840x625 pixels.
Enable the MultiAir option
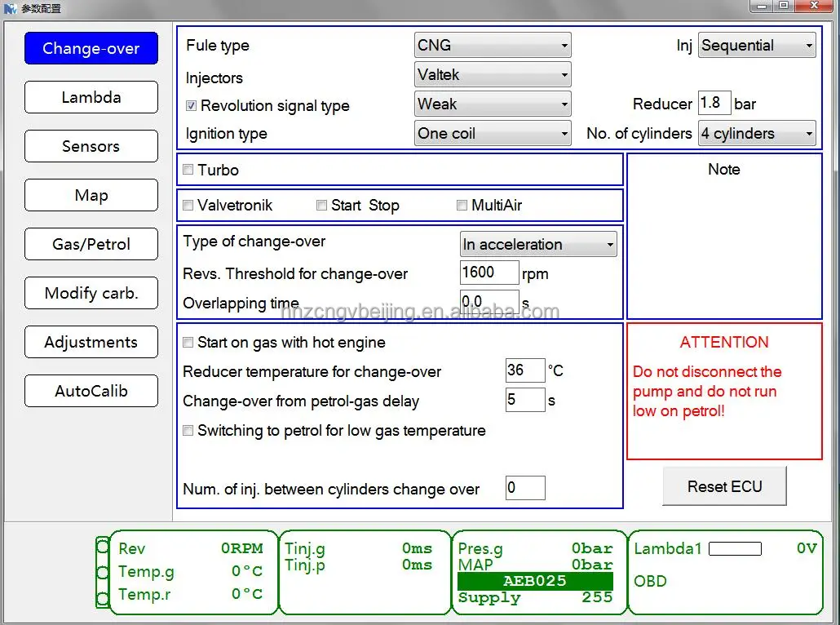point(462,206)
